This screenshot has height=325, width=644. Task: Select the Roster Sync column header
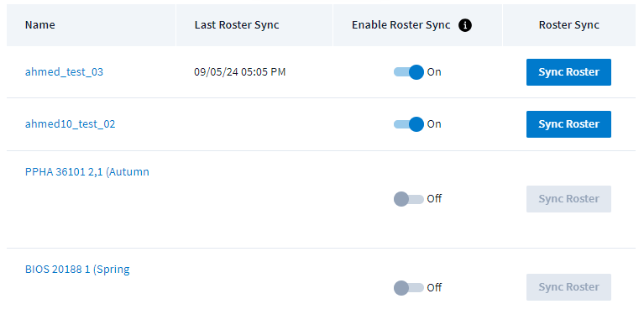click(x=568, y=25)
